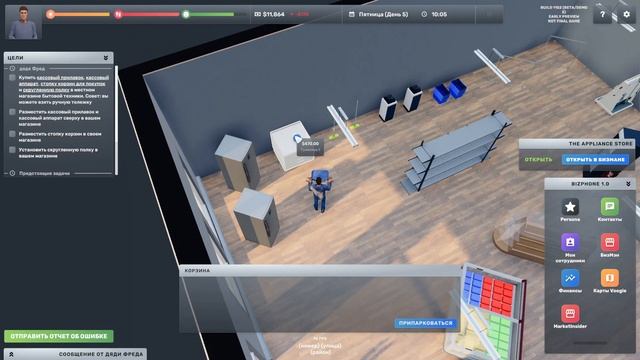Click the Пятница (День 5) date text
Viewport: 640px width, 360px height.
383,14
